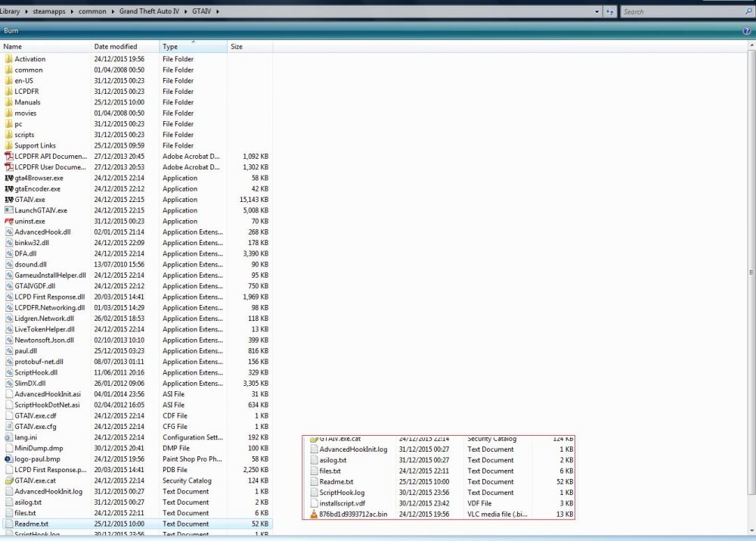Select GameuxInstallHelper.dll file name
This screenshot has width=756, height=541.
pos(50,275)
